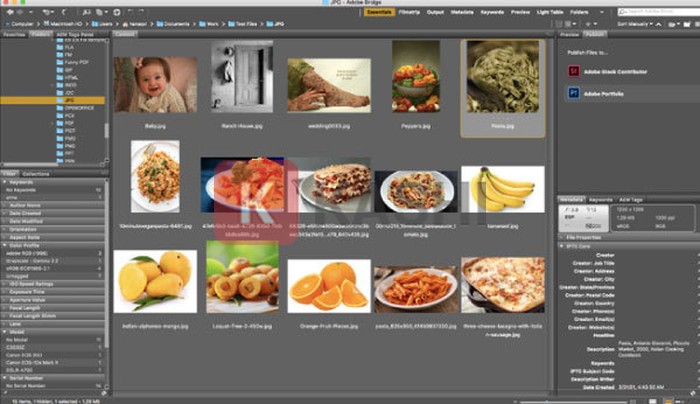700x404 pixels.
Task: Click the Adobe Stock Contributor icon
Action: [x=574, y=71]
